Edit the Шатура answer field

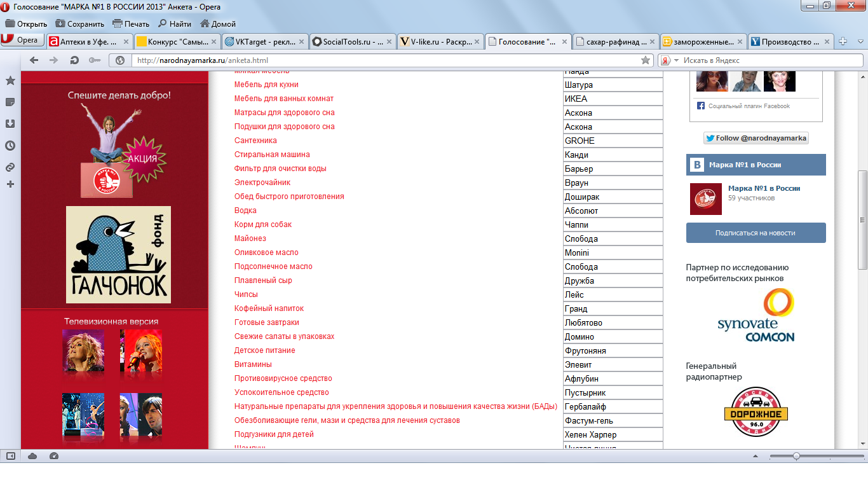point(613,85)
